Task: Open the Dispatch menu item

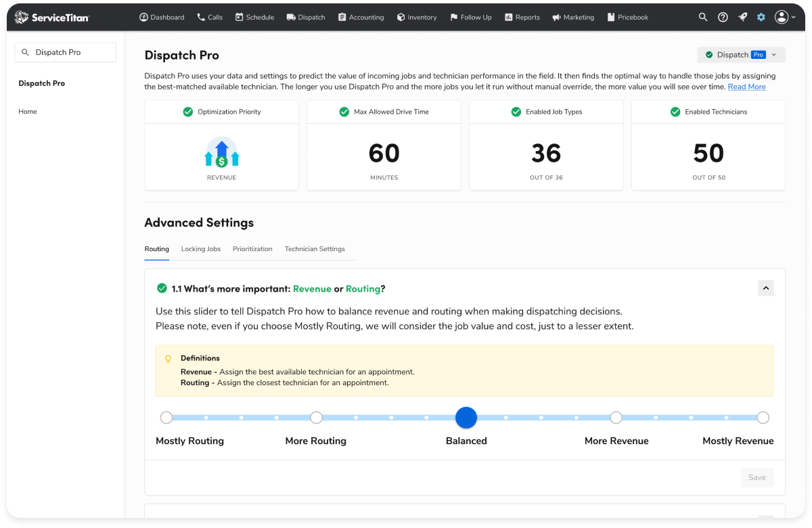Action: tap(306, 18)
